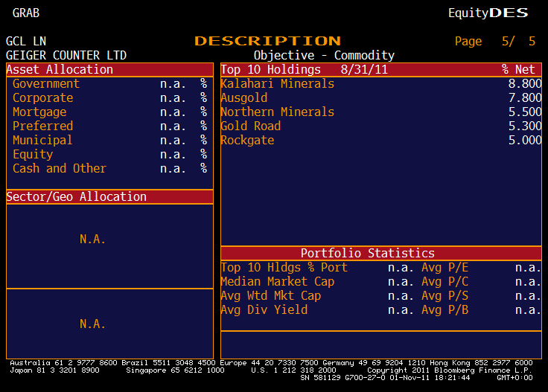Click the Objective - Commodity text
The image size is (548, 392).
pyautogui.click(x=324, y=55)
